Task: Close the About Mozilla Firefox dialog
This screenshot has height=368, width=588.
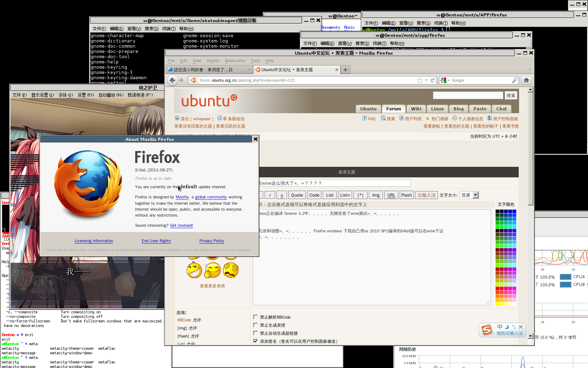Action: 255,139
